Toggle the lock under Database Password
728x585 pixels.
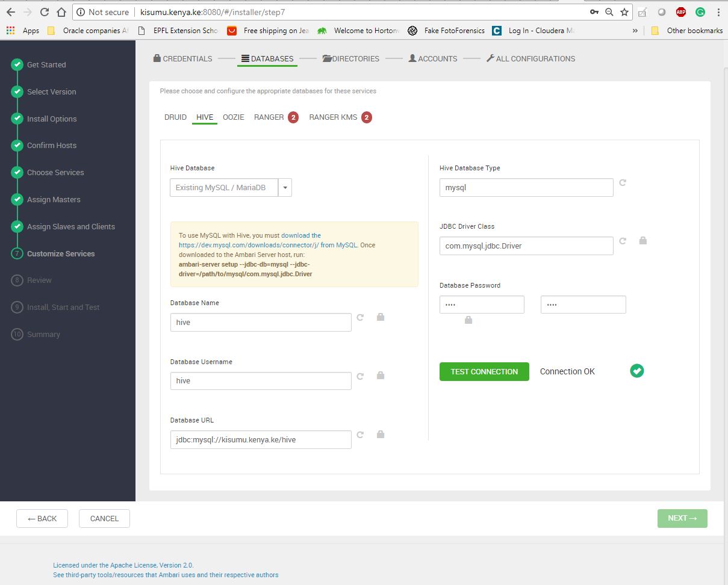point(468,320)
